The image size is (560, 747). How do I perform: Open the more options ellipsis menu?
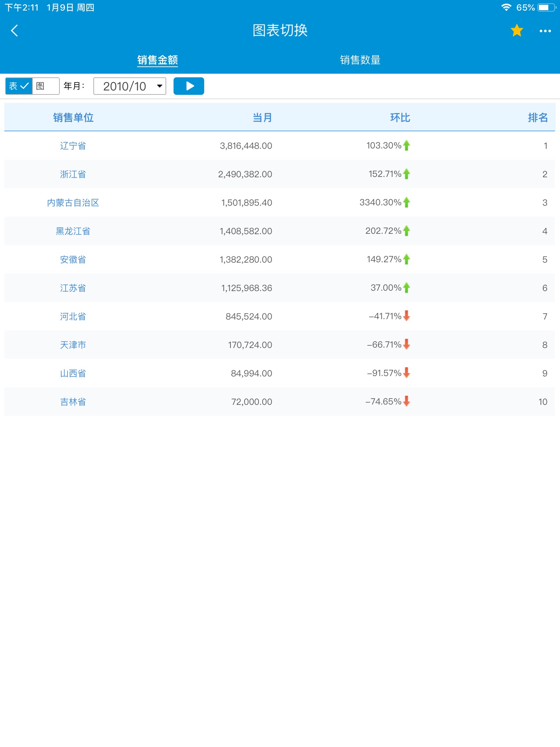point(545,31)
